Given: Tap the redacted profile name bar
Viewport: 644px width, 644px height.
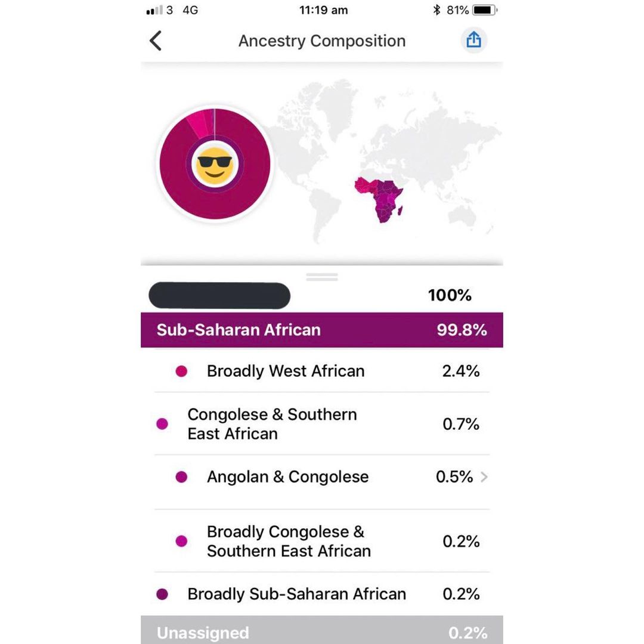Looking at the screenshot, I should point(219,296).
